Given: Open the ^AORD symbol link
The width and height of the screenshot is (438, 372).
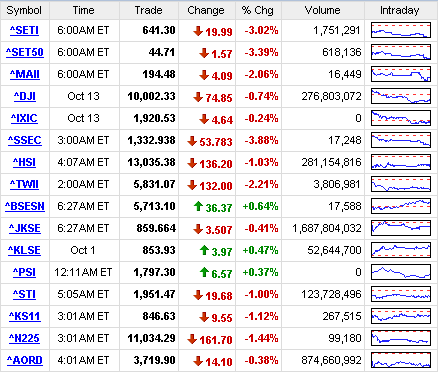Looking at the screenshot, I should coord(25,360).
